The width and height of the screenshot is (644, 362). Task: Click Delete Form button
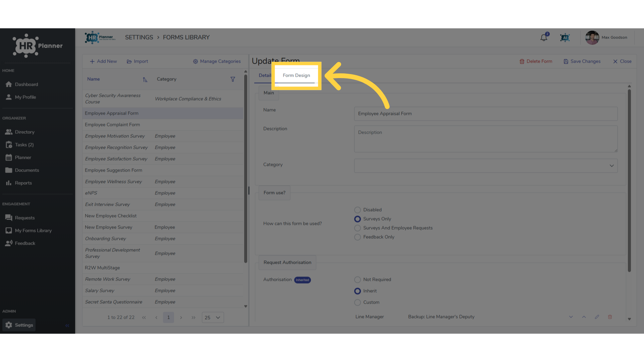(536, 61)
